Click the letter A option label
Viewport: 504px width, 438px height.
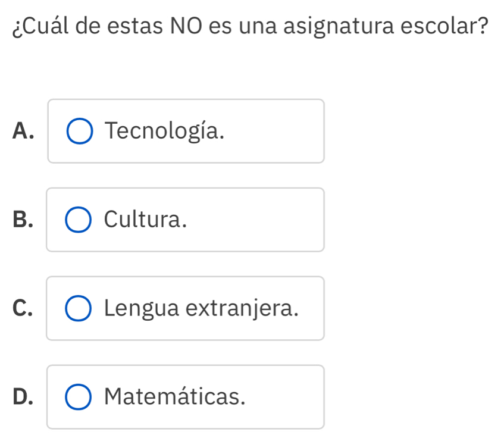point(22,131)
